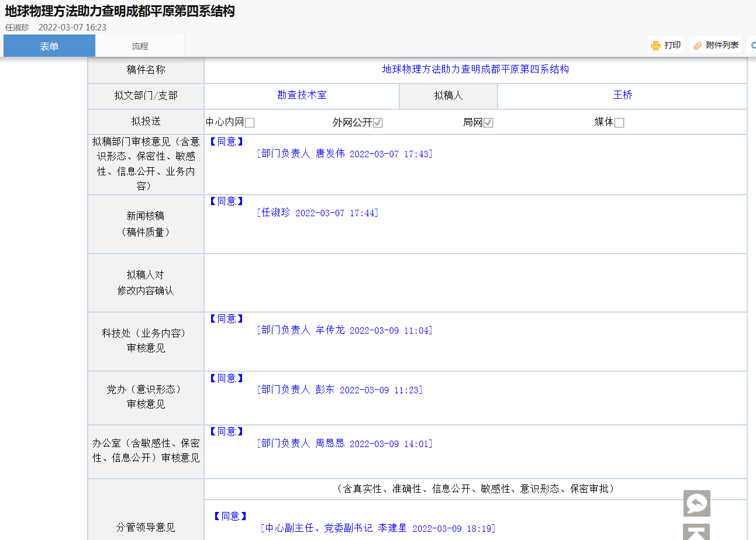Click 【同意】 in the 党办 row
756x540 pixels.
226,378
